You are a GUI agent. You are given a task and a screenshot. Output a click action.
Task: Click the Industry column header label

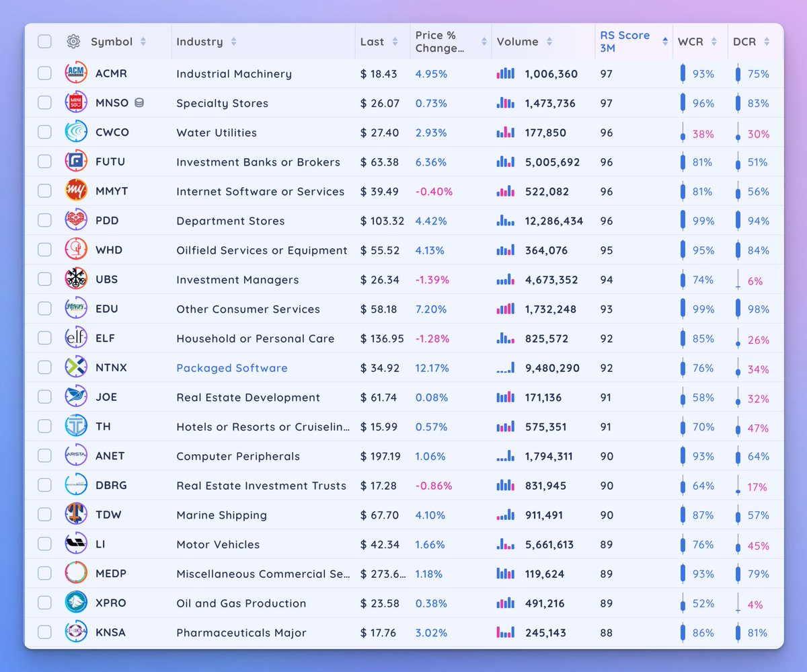[x=200, y=42]
